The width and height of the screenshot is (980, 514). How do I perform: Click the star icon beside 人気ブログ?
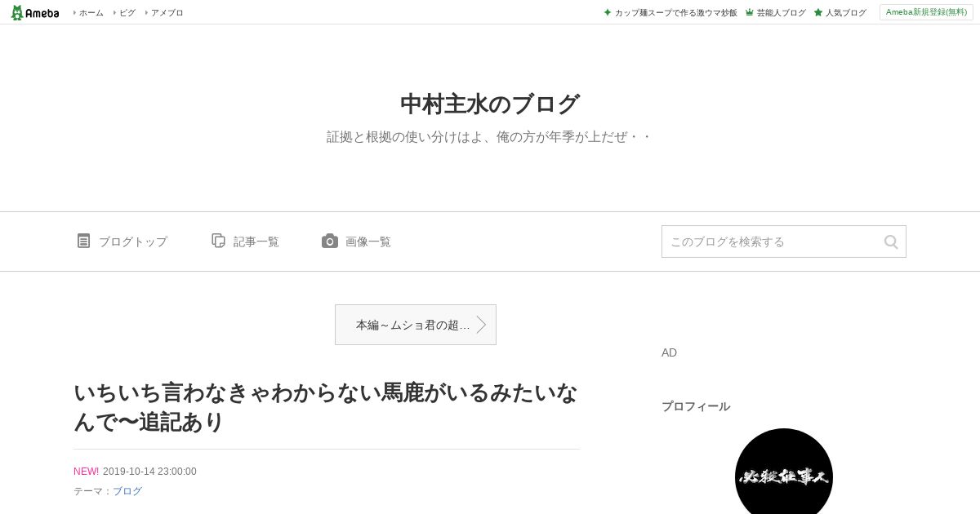(818, 12)
